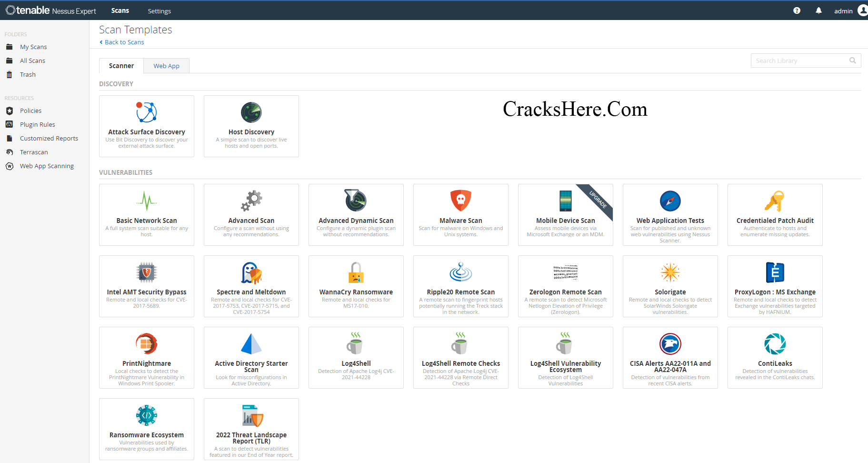
Task: Open the Scans top menu
Action: tap(120, 10)
